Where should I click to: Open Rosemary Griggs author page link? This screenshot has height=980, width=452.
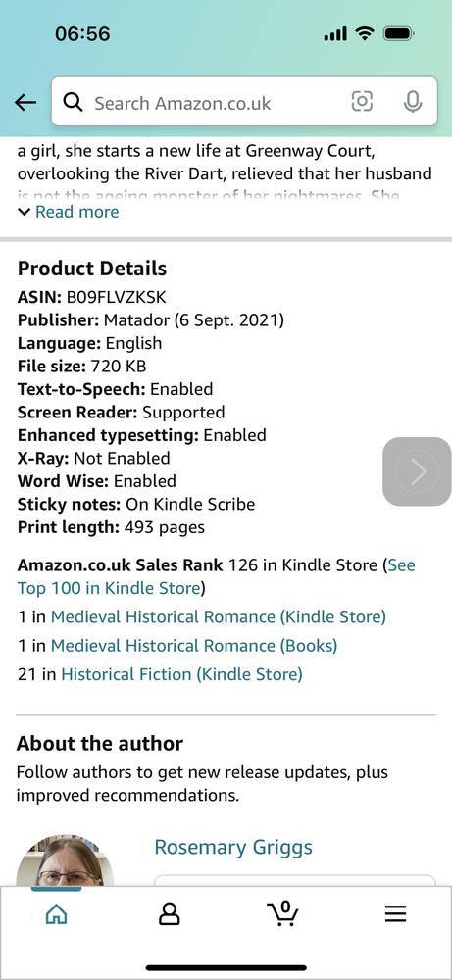pos(233,848)
